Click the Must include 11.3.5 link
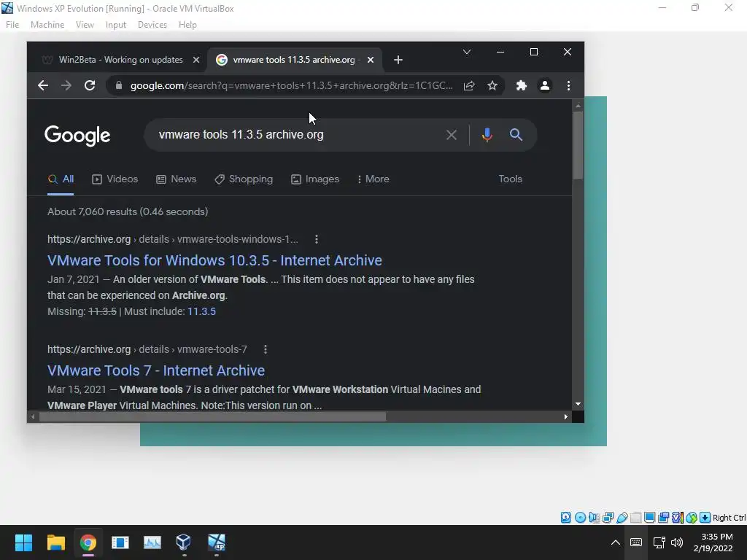 201,311
